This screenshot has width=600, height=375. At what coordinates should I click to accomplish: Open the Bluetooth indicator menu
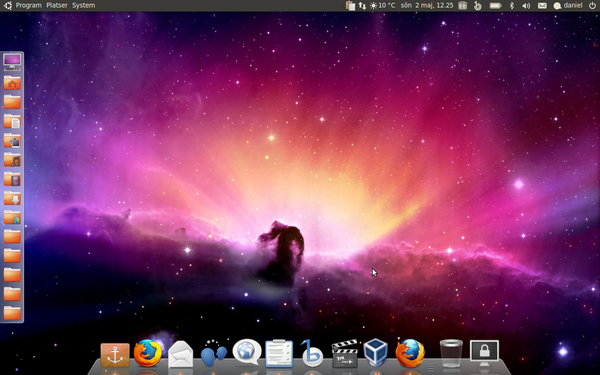pos(512,5)
